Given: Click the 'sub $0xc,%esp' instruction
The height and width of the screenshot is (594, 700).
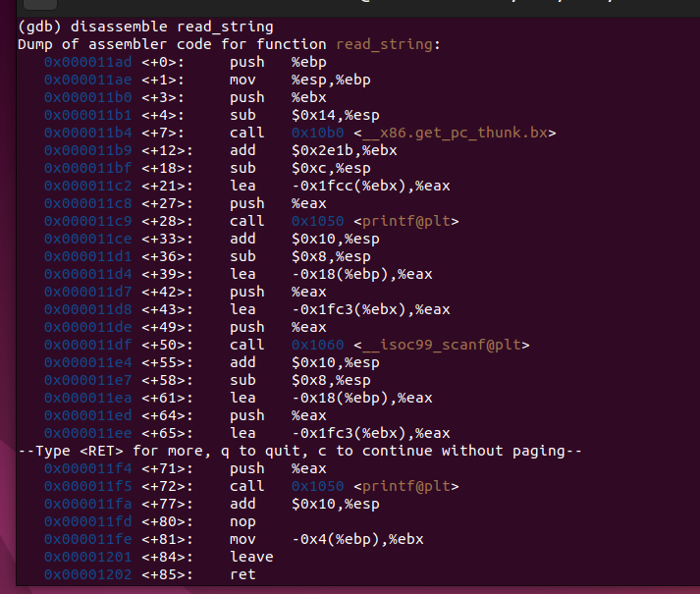Looking at the screenshot, I should coord(300,168).
